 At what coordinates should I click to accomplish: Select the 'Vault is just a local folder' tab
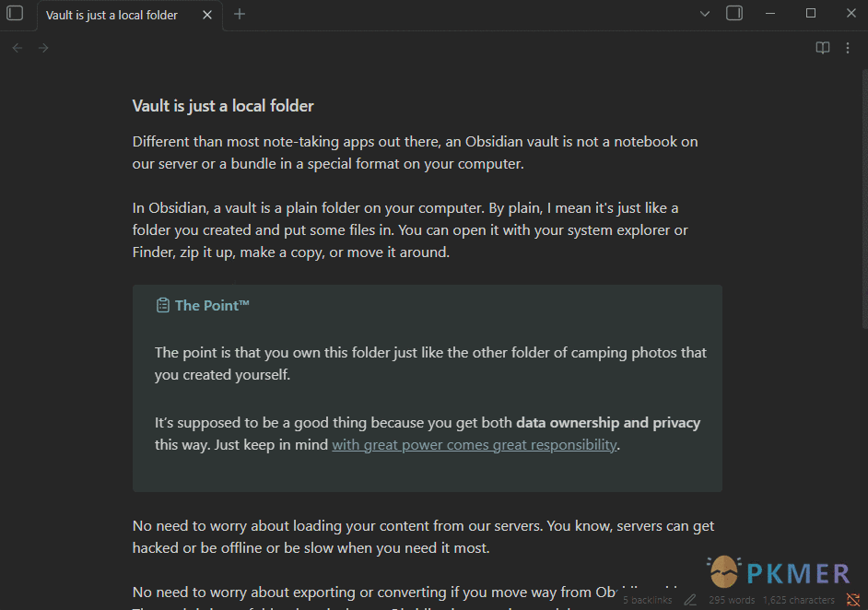111,15
